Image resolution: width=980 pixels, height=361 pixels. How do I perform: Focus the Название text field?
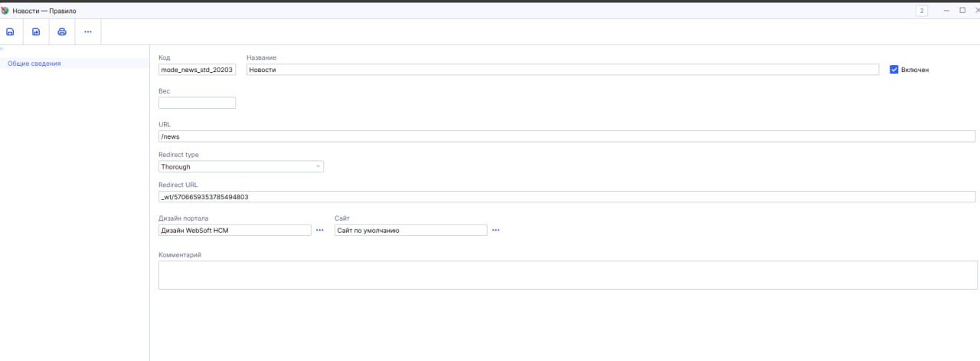[x=562, y=70]
